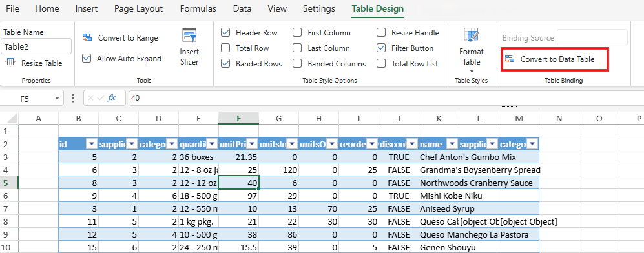The height and width of the screenshot is (253, 644).
Task: Click the formula bar options dots
Action: (x=73, y=98)
